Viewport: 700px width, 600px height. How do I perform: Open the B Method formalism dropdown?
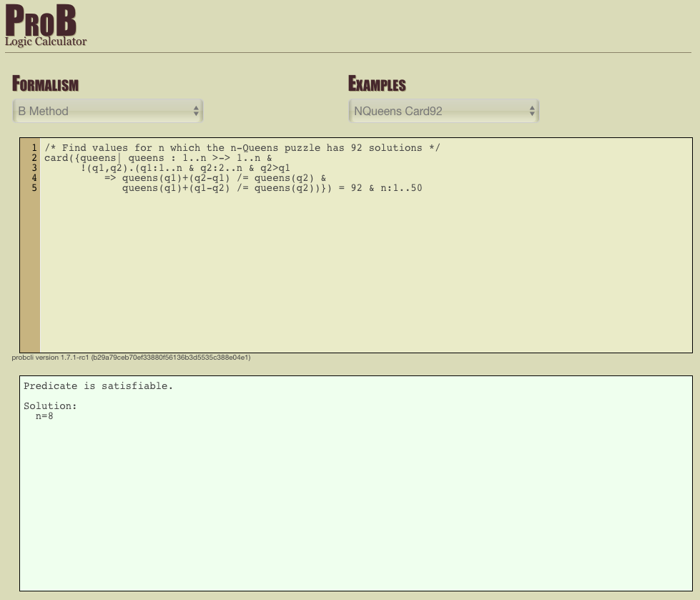[107, 111]
